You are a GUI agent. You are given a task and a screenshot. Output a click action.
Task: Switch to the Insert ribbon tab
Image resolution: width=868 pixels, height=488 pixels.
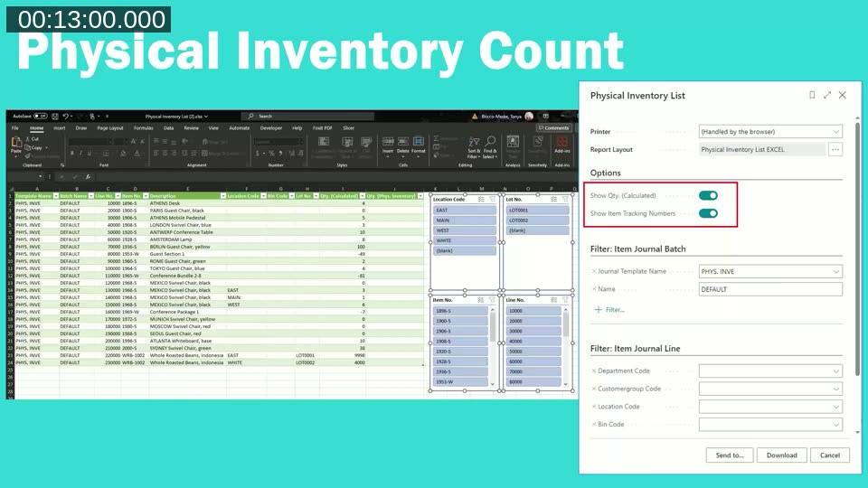[60, 127]
